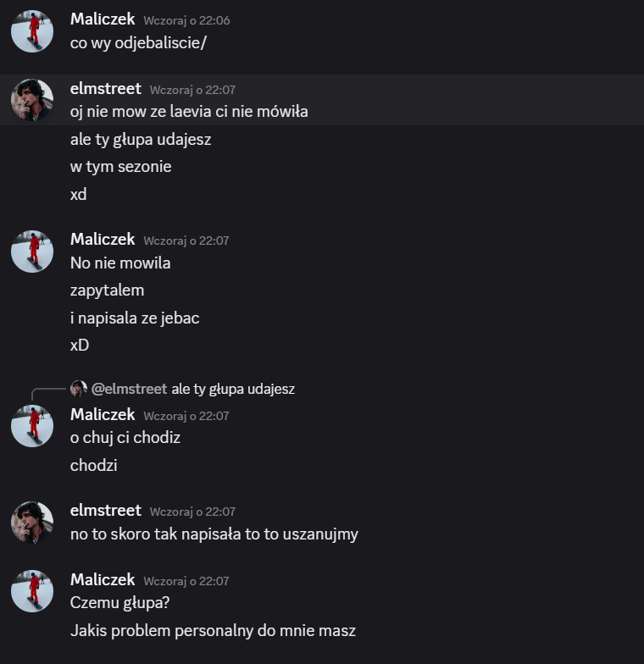Open Maliczek's avatar next to "o chuj ci chodiz"

[32, 426]
